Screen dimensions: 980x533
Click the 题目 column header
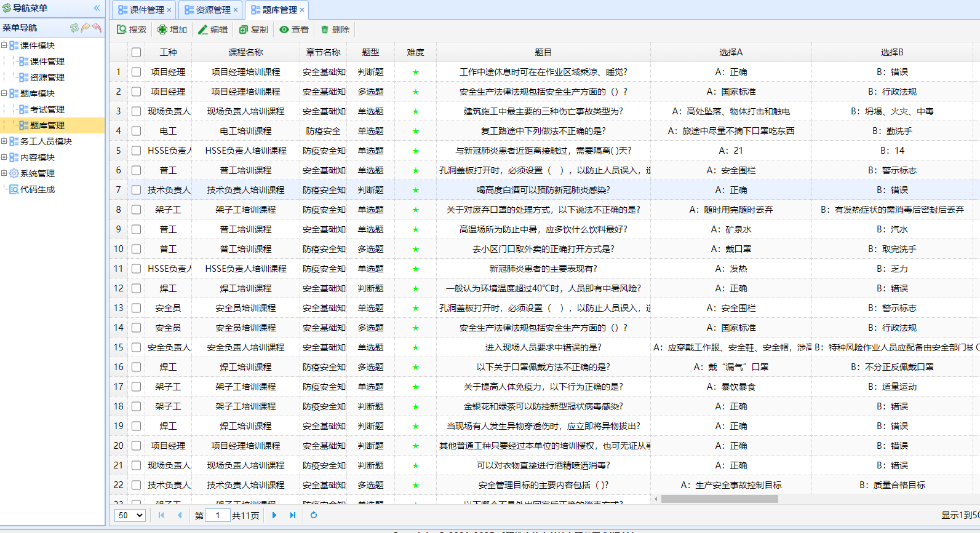[x=543, y=52]
